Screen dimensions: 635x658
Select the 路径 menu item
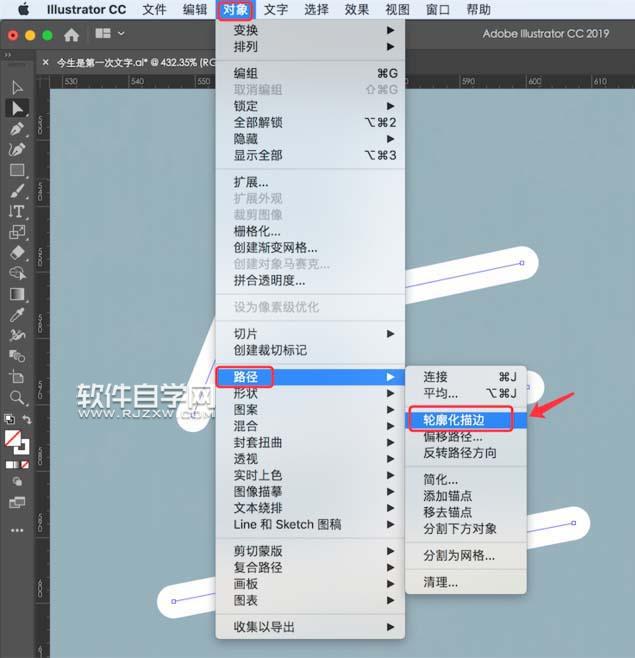pos(310,377)
